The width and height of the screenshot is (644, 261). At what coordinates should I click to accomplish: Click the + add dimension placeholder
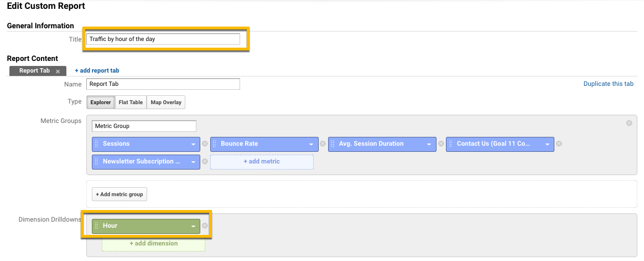click(x=153, y=243)
